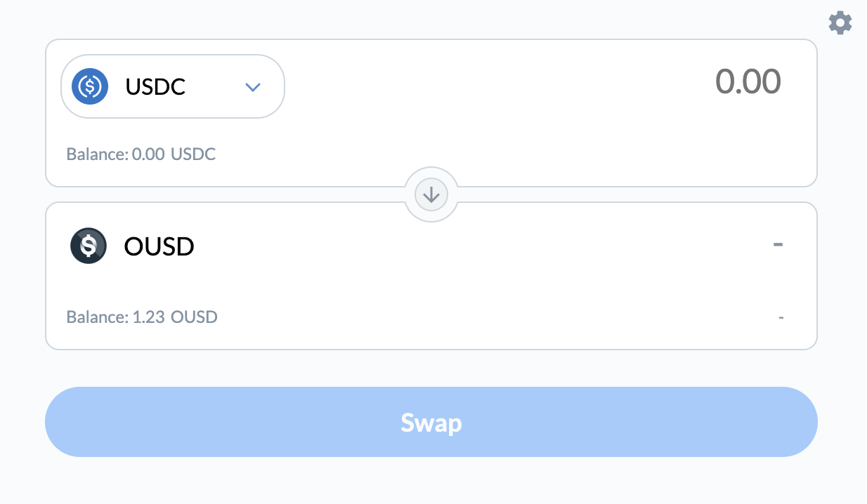
Task: Click 'Balance: 1.23 OUSD' text
Action: tap(141, 317)
